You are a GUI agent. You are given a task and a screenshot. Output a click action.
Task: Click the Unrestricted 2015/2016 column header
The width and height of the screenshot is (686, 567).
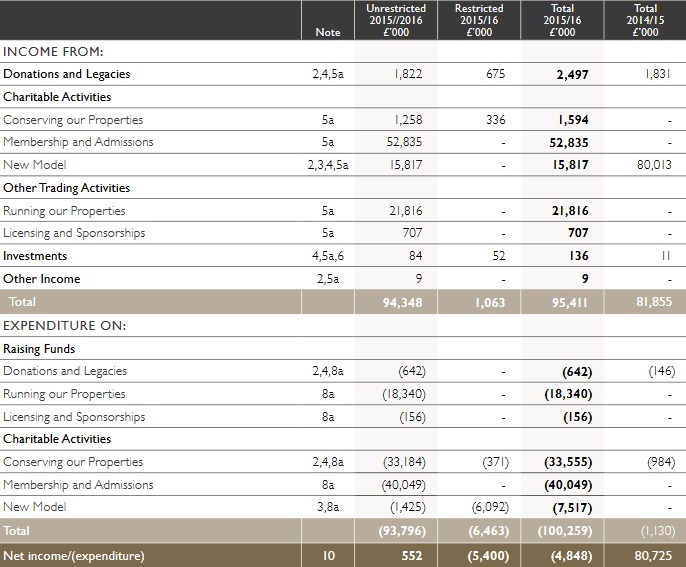398,20
